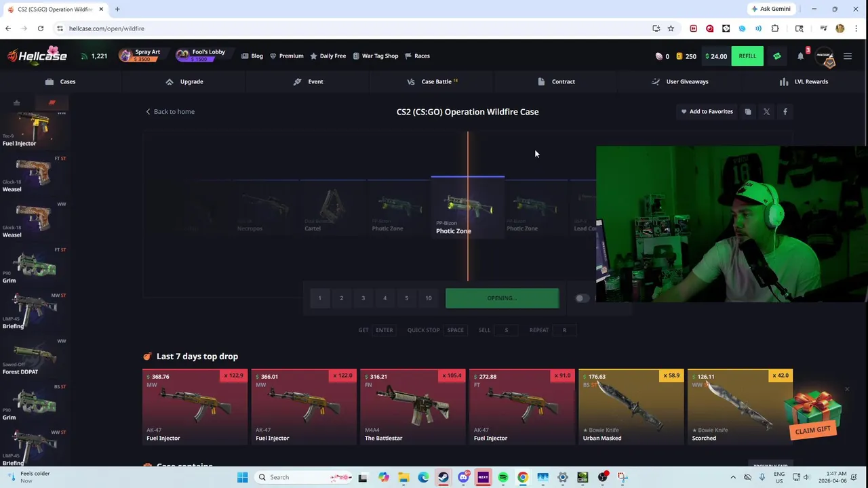868x488 pixels.
Task: Click the Hellcase logo
Action: 37,56
